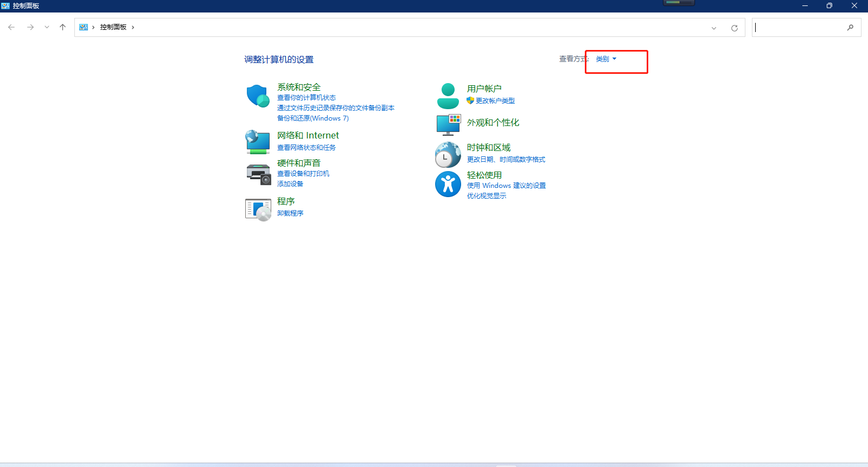Click the UAC shield icon next to 更改帐户类型
This screenshot has height=467, width=868.
pyautogui.click(x=470, y=100)
